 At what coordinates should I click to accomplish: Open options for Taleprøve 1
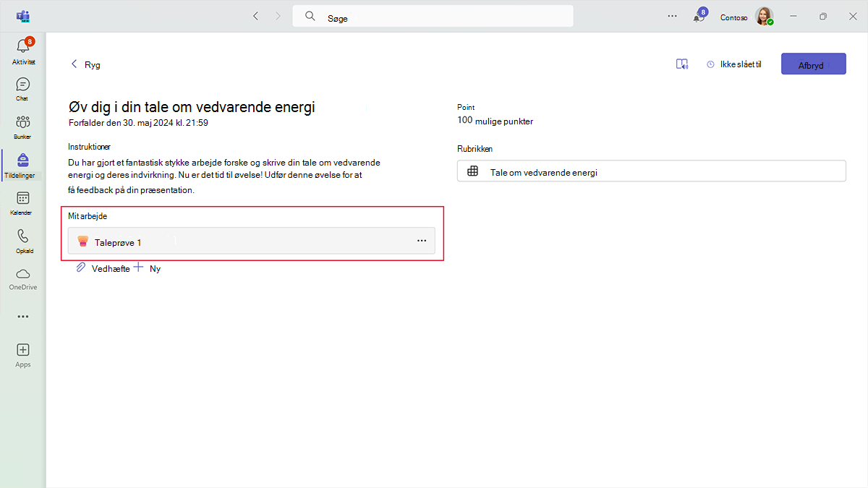[x=422, y=241]
